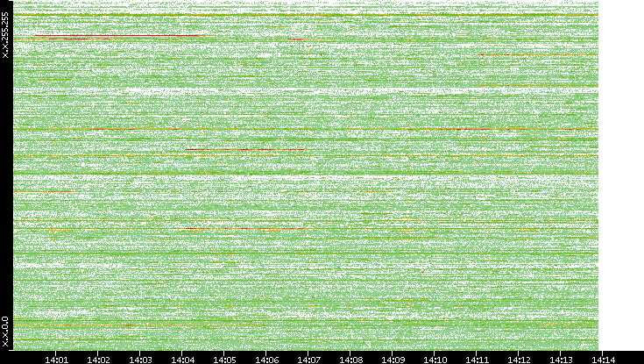The height and width of the screenshot is (364, 644).
Task: Select the 14:14 end time label
Action: coord(603,360)
